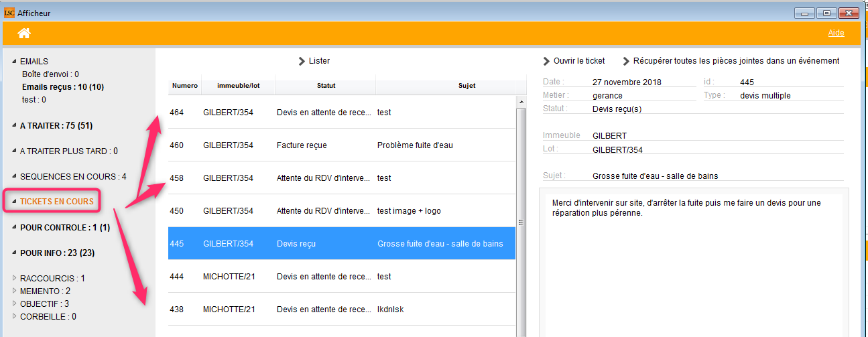Click the id field value 445
Image resolution: width=868 pixels, height=337 pixels.
(x=792, y=82)
